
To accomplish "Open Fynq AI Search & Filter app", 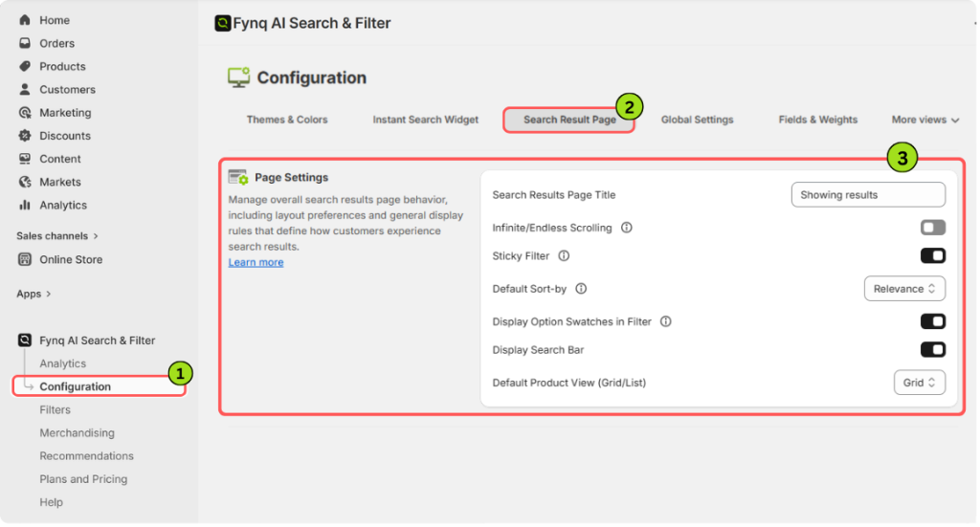I will 97,340.
